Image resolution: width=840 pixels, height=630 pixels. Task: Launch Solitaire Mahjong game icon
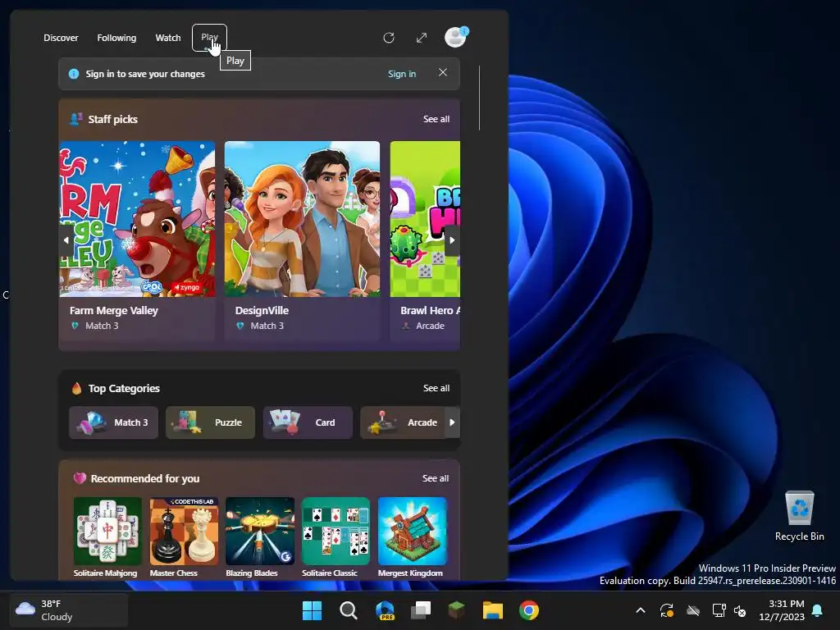click(107, 531)
